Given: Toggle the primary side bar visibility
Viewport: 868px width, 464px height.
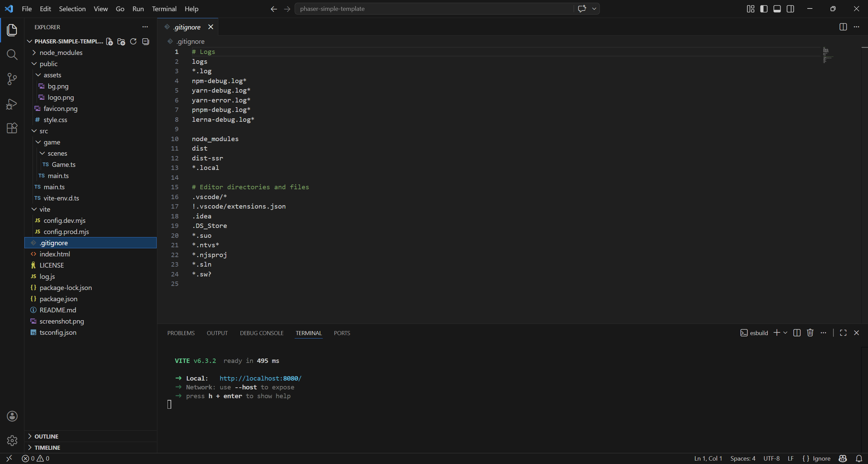Looking at the screenshot, I should (764, 9).
